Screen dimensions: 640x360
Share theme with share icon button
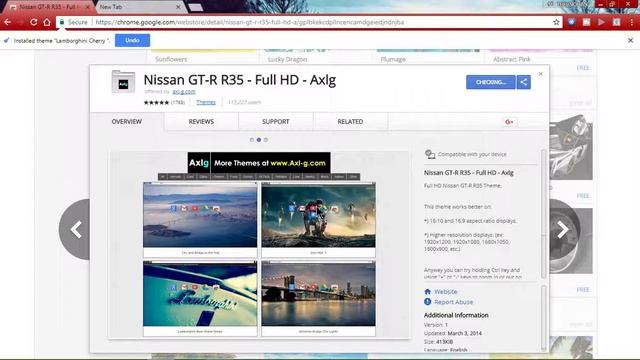pyautogui.click(x=523, y=82)
